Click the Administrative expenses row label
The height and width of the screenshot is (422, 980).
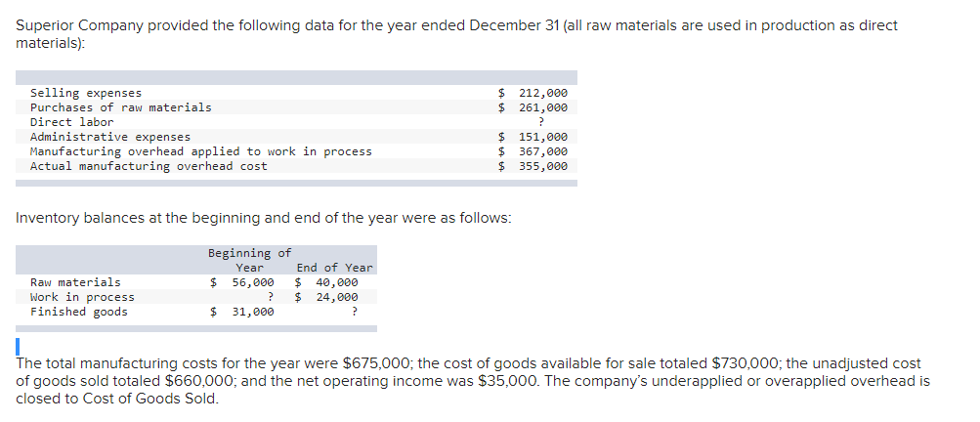pos(110,137)
